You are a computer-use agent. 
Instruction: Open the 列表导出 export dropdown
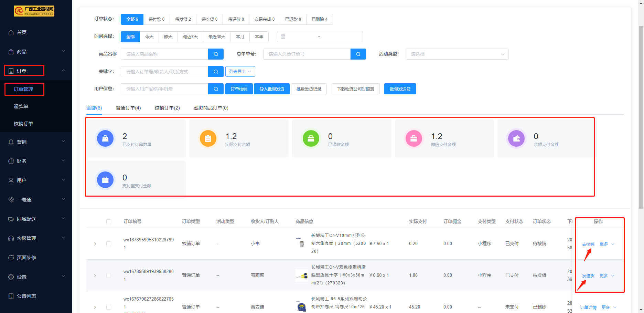[240, 72]
